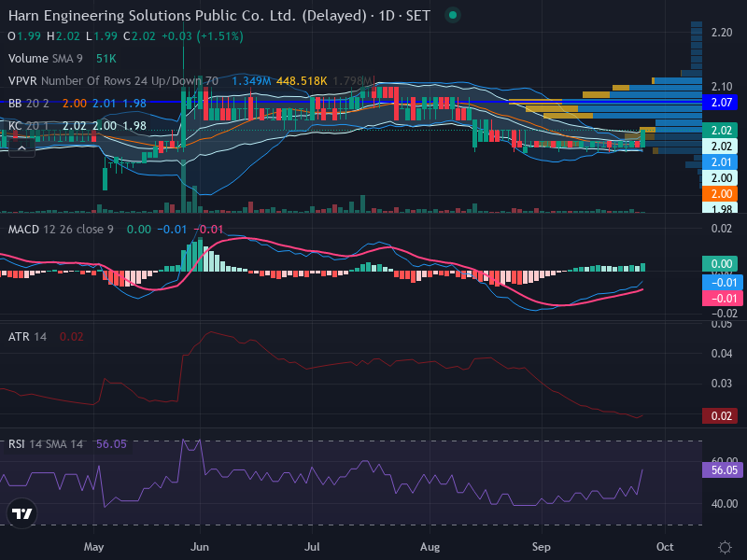
Task: Select the VPVR indicator legend
Action: (x=113, y=81)
